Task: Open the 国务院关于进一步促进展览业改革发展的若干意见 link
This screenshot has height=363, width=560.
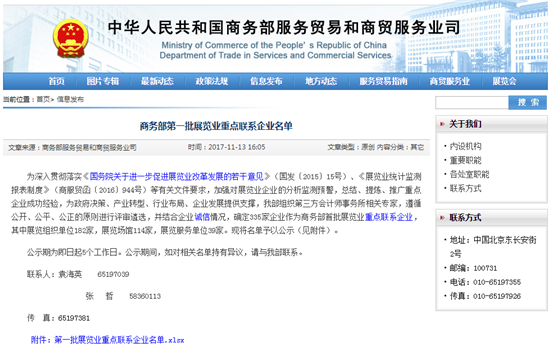Action: tap(176, 176)
